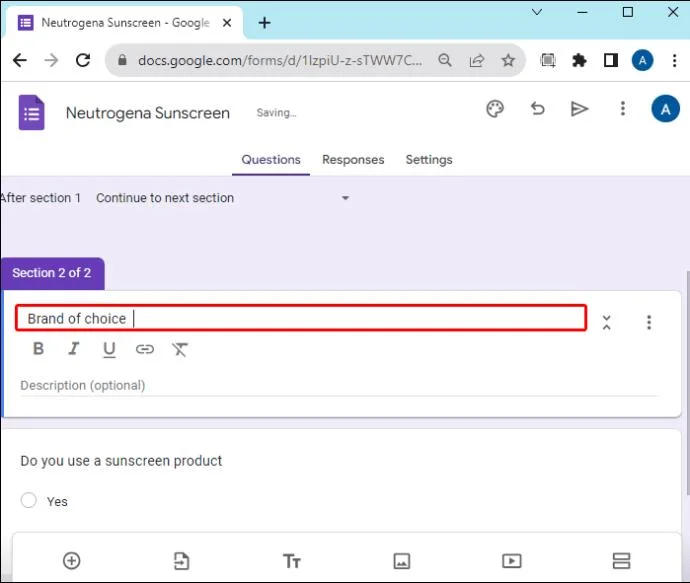Image resolution: width=690 pixels, height=583 pixels.
Task: Toggle the browser side panel icon
Action: (611, 60)
